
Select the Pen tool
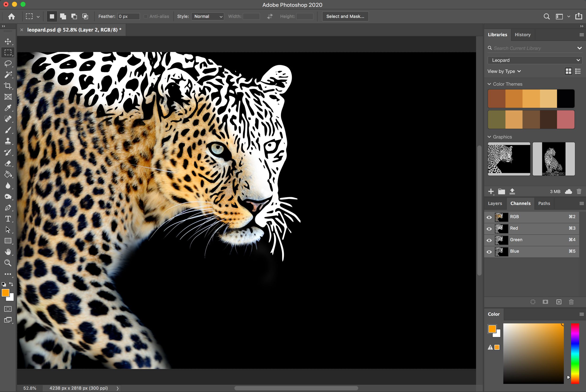click(8, 208)
